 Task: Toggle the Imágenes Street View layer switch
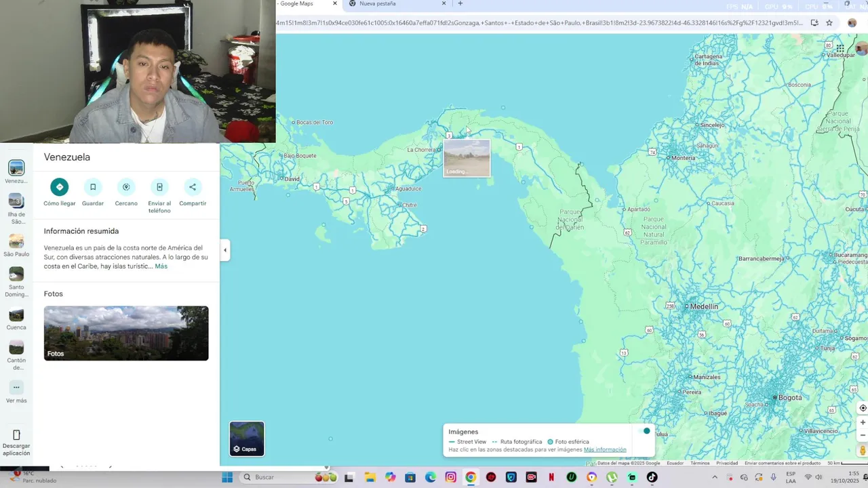[644, 431]
